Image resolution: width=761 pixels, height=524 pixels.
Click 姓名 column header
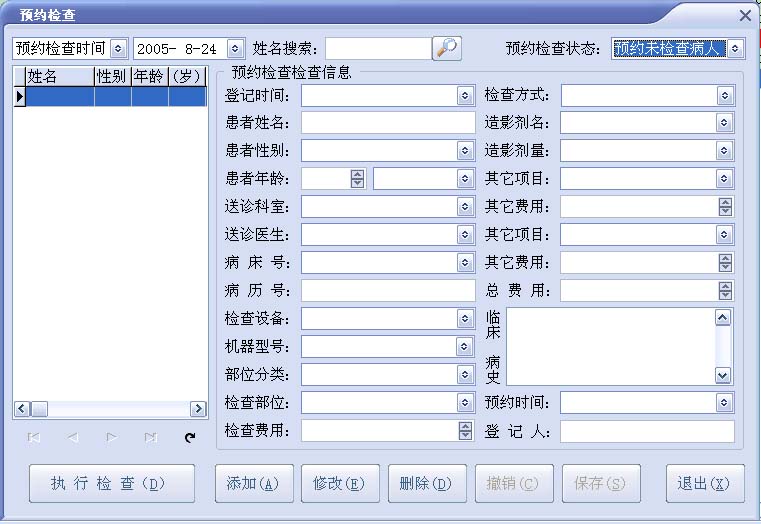click(x=60, y=77)
